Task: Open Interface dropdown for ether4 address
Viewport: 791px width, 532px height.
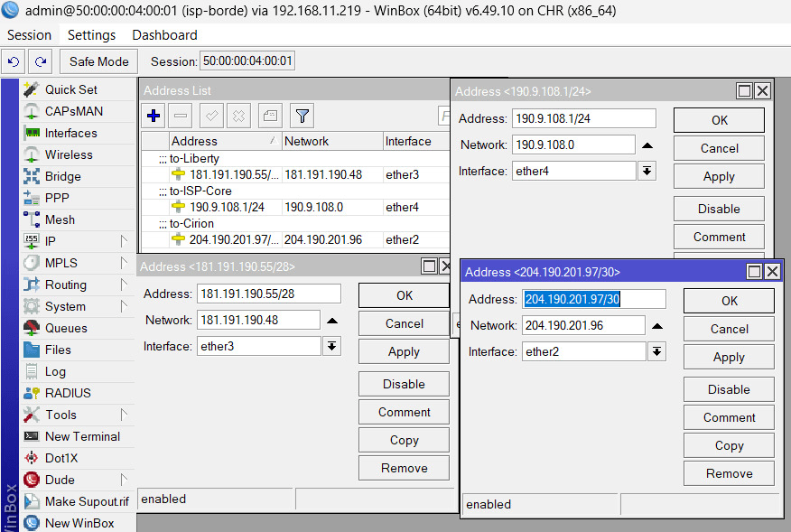Action: click(x=647, y=171)
